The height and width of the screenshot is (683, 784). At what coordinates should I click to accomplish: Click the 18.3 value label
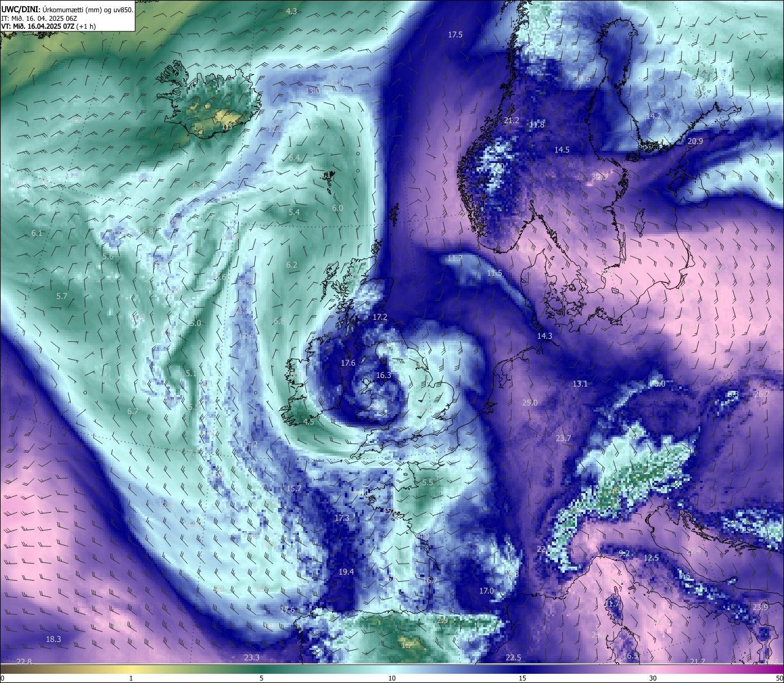(x=54, y=640)
